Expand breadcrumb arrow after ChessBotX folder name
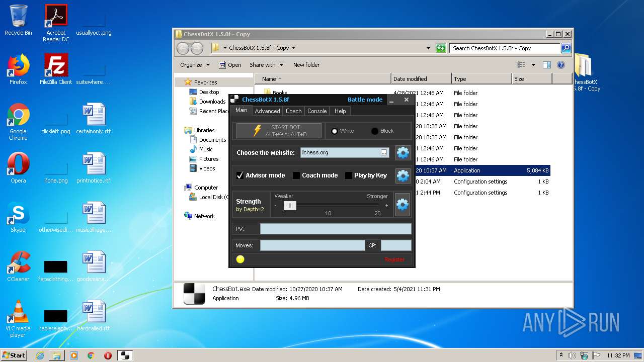The width and height of the screenshot is (644, 362). click(x=293, y=48)
